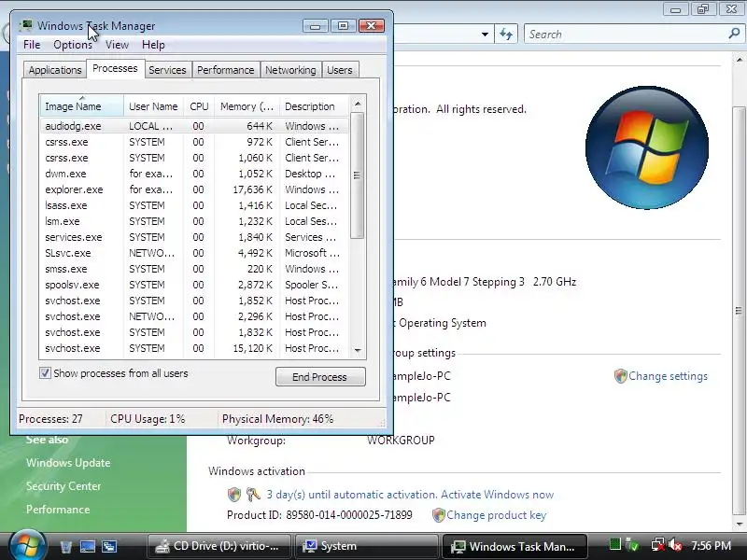Select the audiodg.exe process row

coord(194,126)
